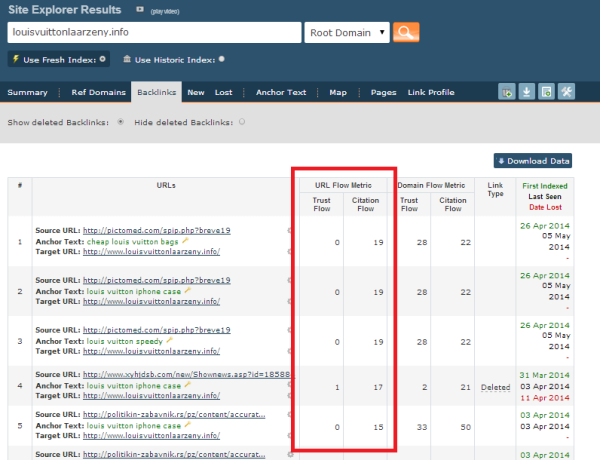Open row 2 target URL link
Screen dimensions: 600x460
[152, 301]
